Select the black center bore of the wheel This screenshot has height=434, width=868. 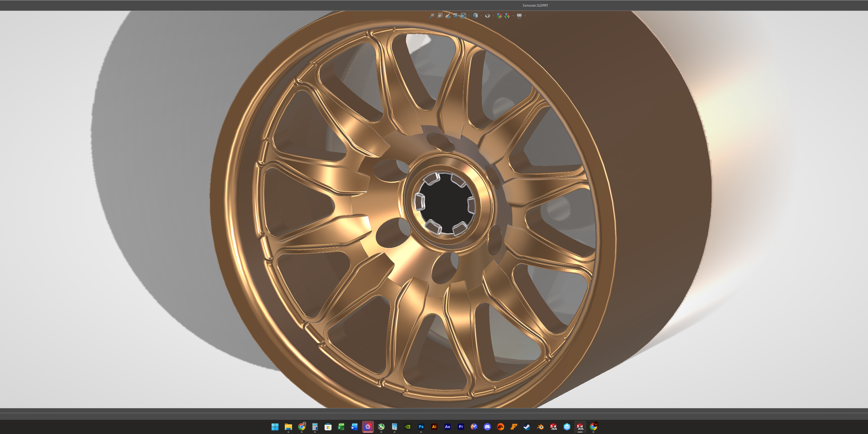pyautogui.click(x=446, y=204)
